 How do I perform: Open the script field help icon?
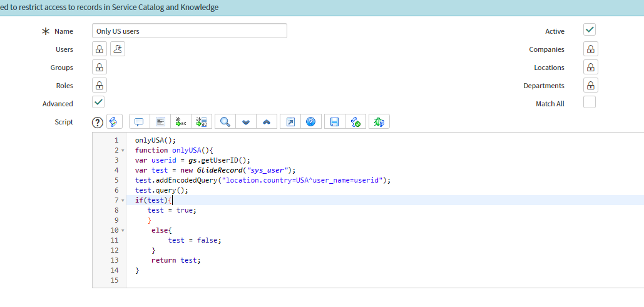(x=98, y=122)
